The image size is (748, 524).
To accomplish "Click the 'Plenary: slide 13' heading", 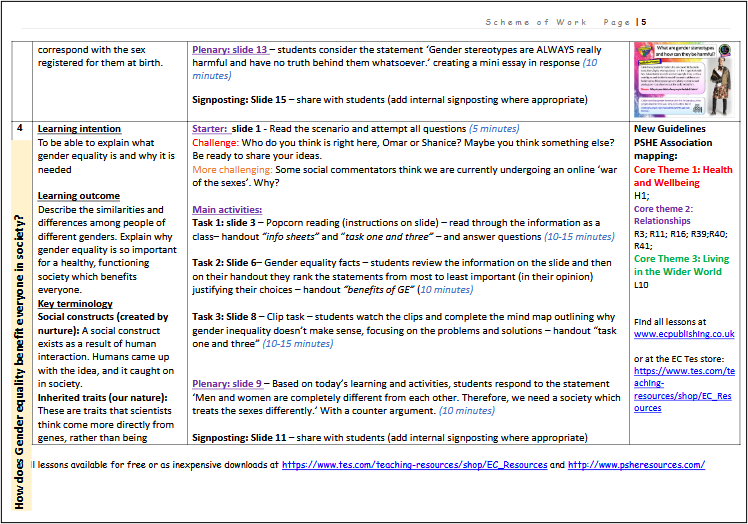I will click(x=230, y=50).
